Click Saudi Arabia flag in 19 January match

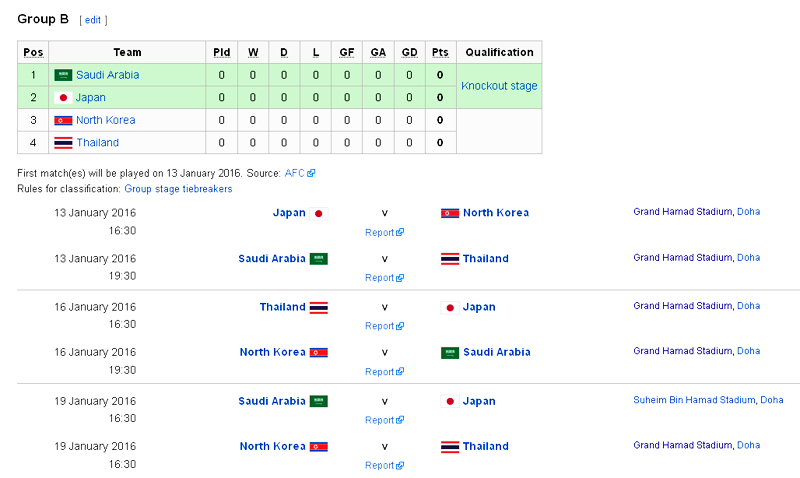click(x=319, y=401)
